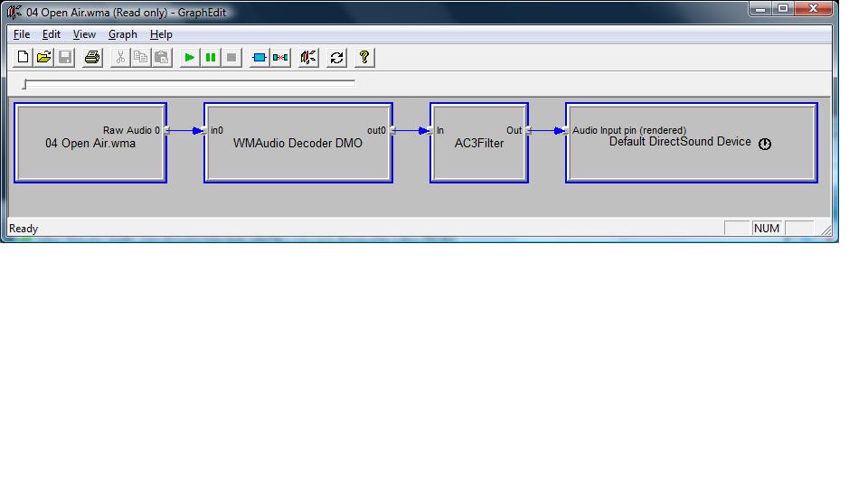This screenshot has width=868, height=488.
Task: Open the File menu
Action: (x=22, y=34)
